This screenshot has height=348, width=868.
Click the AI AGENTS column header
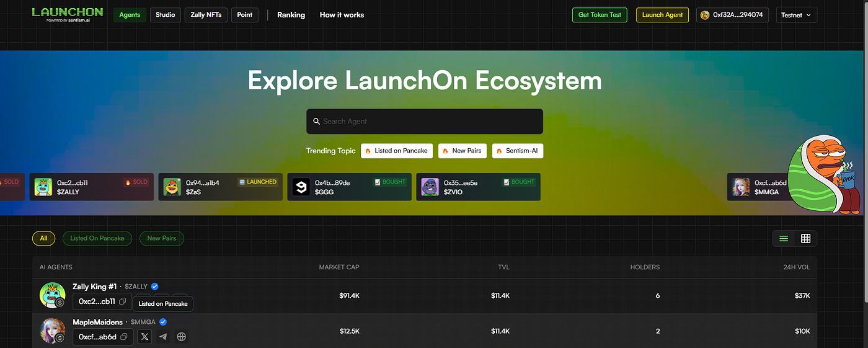56,267
